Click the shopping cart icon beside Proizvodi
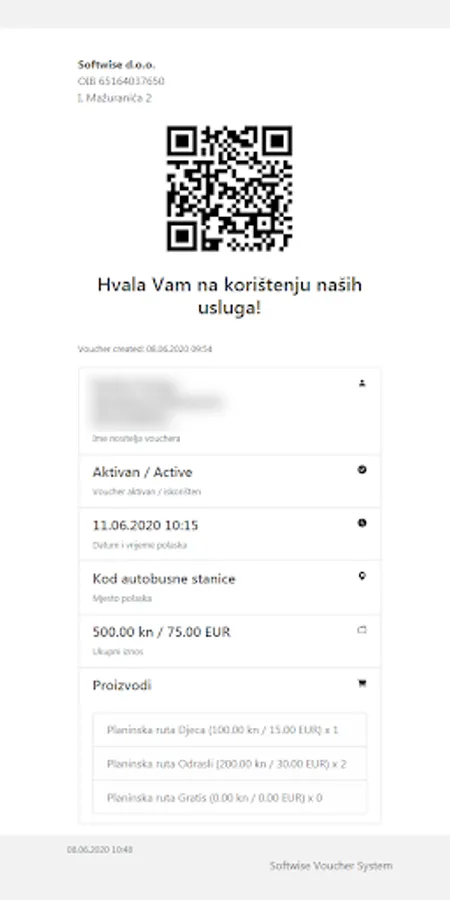The image size is (450, 900). (x=362, y=683)
